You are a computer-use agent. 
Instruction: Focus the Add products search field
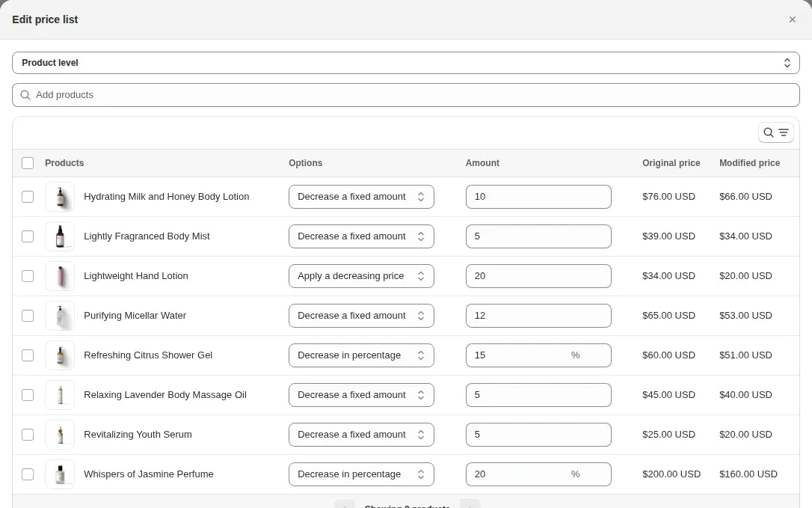pyautogui.click(x=405, y=95)
